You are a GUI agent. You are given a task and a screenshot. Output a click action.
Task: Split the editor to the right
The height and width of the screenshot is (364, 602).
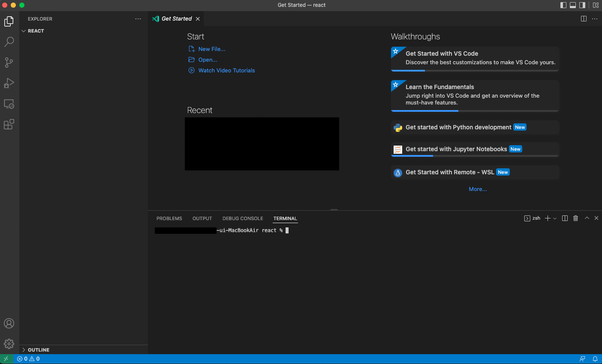pyautogui.click(x=584, y=19)
